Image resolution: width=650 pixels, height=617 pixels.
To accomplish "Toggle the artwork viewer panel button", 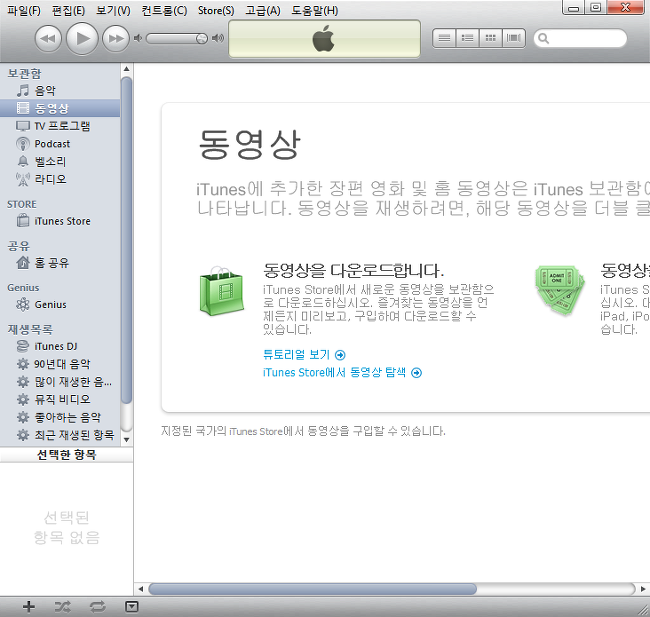I will click(131, 607).
